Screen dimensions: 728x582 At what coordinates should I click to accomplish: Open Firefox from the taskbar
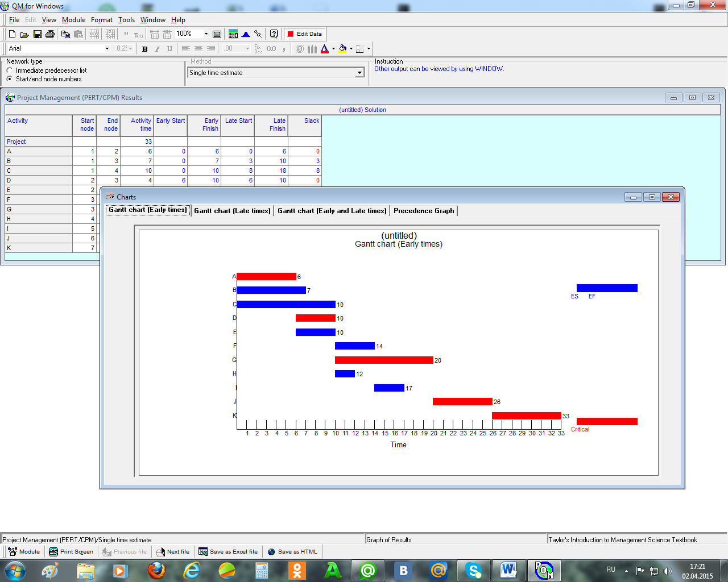click(156, 570)
